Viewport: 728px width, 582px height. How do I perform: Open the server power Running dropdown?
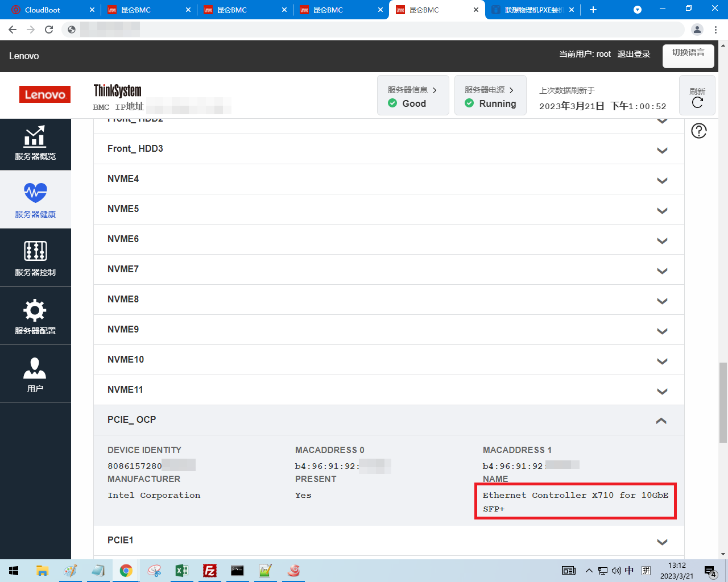tap(490, 95)
